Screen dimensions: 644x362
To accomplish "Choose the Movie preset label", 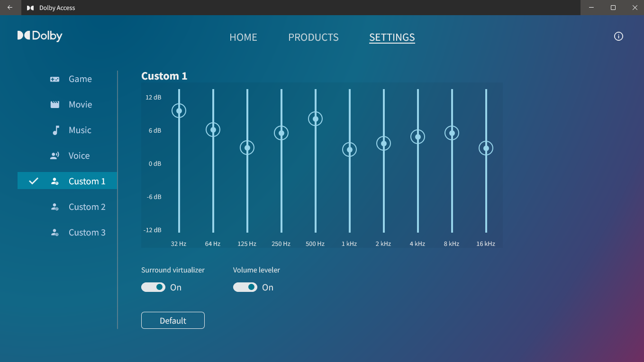I will tap(80, 105).
